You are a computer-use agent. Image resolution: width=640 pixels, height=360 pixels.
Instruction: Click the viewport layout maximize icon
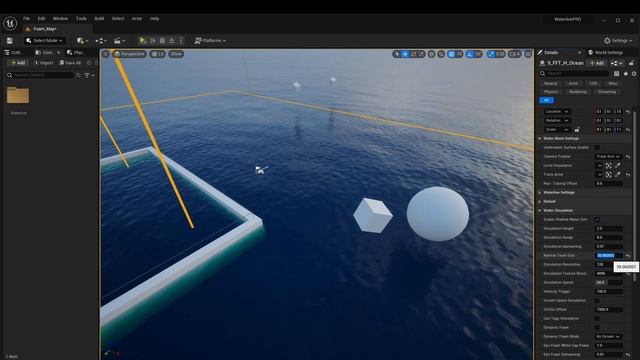pos(528,54)
